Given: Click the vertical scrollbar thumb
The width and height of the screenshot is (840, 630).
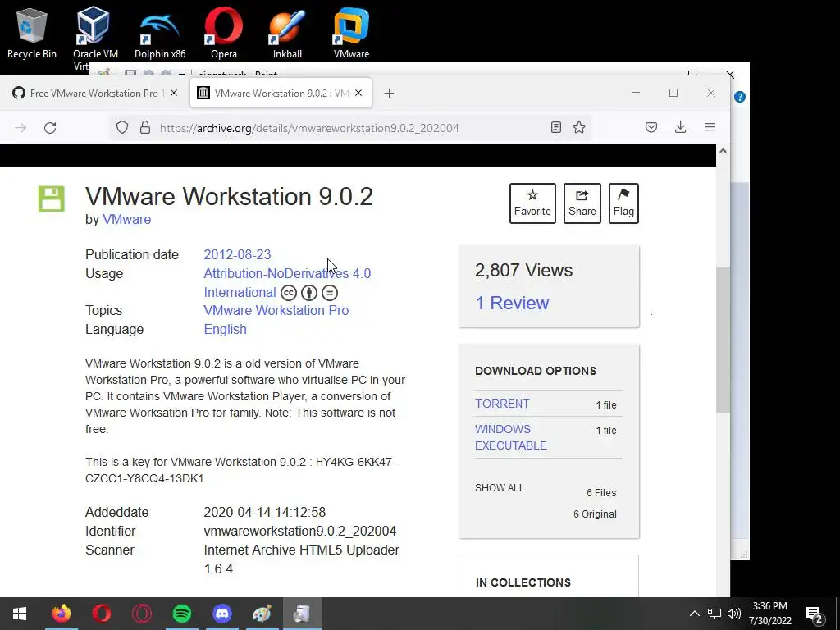Looking at the screenshot, I should point(723,340).
